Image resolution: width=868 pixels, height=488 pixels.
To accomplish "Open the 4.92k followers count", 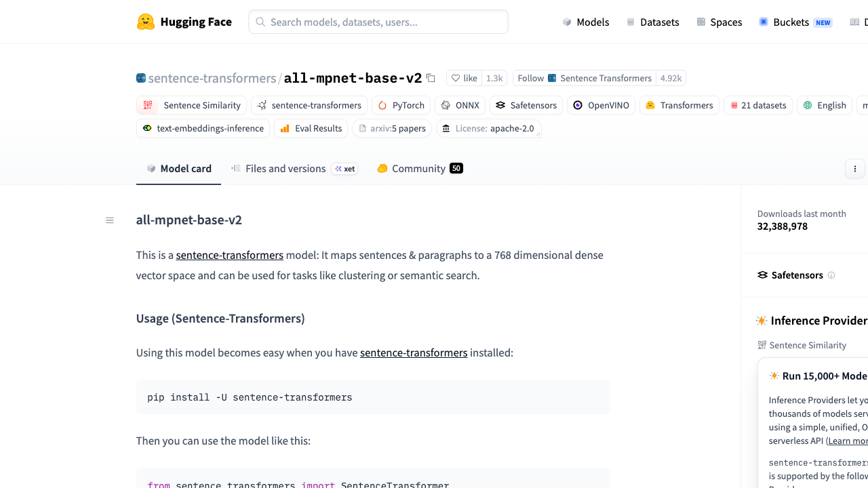I will [x=671, y=78].
